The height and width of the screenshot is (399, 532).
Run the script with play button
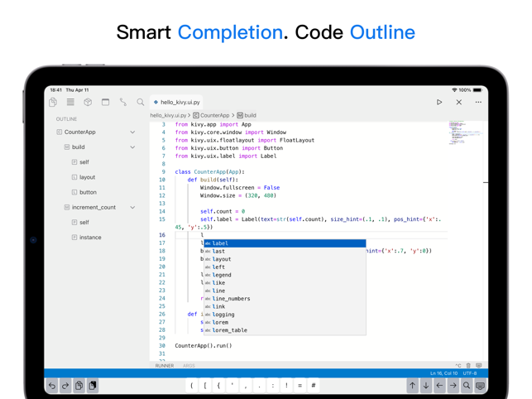coord(439,102)
